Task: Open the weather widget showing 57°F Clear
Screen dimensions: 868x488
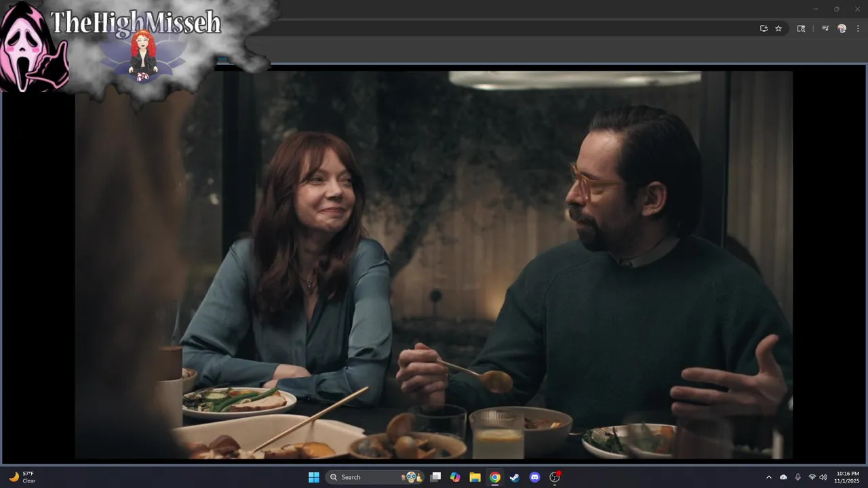Action: tap(22, 477)
